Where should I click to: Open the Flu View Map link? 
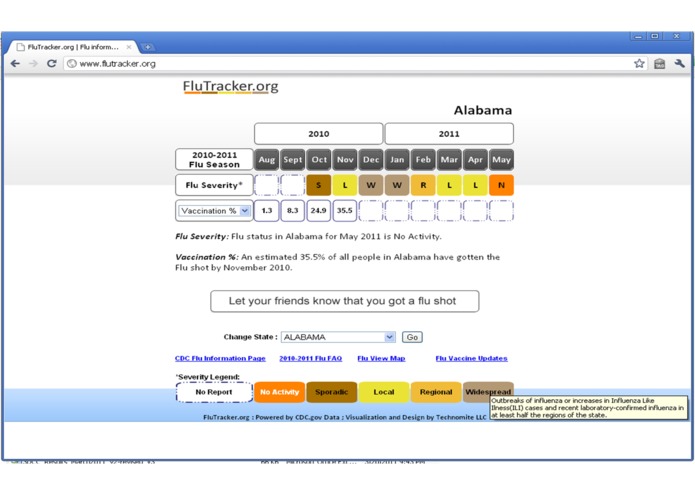[381, 358]
